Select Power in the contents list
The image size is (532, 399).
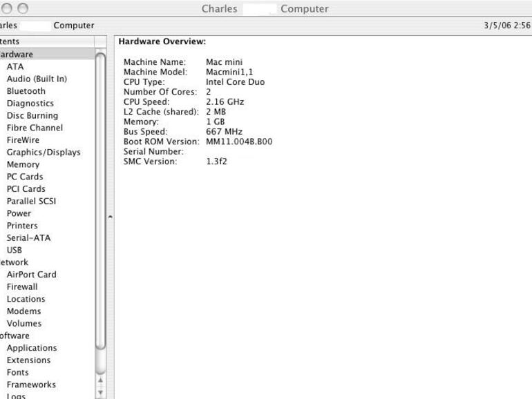pos(19,213)
